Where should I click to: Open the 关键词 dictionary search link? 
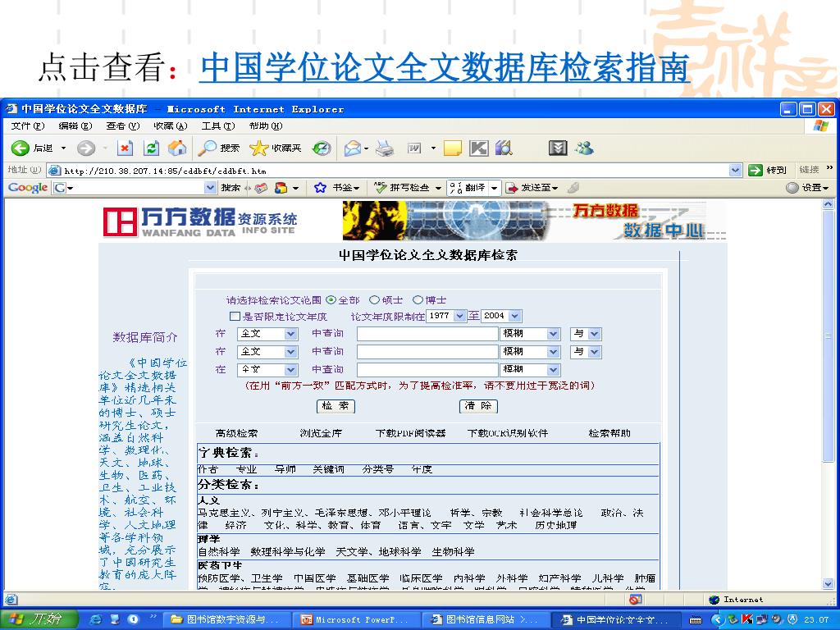pyautogui.click(x=328, y=469)
